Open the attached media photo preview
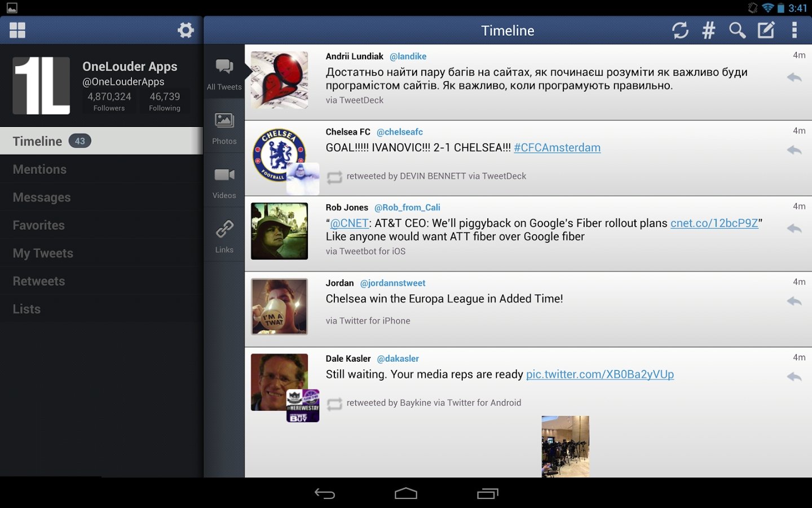Viewport: 812px width, 508px height. [x=566, y=446]
